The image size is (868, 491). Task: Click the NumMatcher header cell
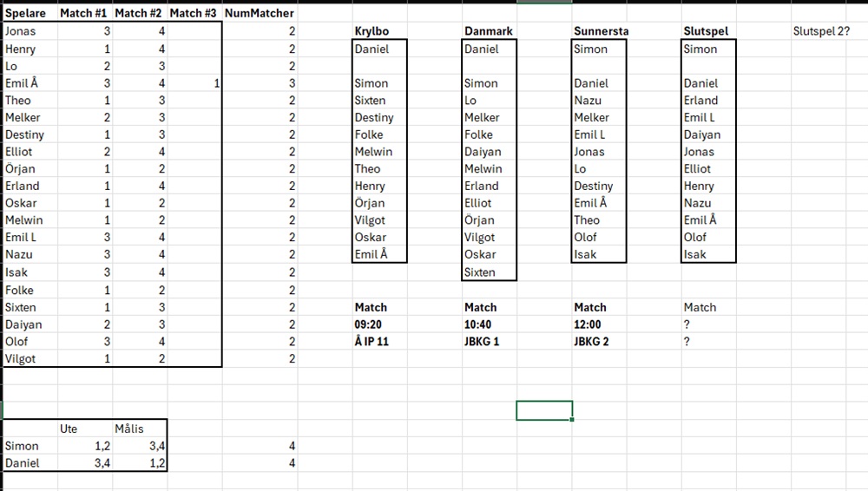[x=260, y=13]
